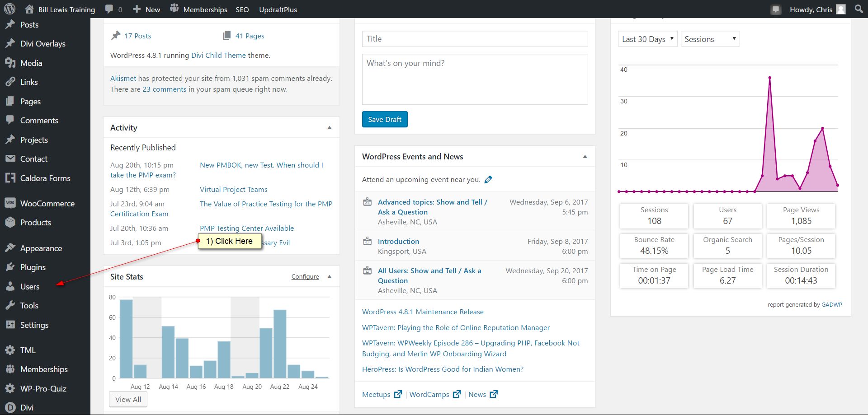Click the Media icon in sidebar
Viewport: 868px width, 415px height.
coord(10,63)
